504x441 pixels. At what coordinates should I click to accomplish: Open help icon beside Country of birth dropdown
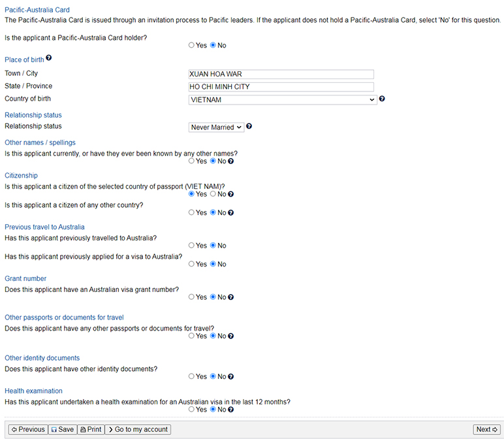tap(382, 99)
